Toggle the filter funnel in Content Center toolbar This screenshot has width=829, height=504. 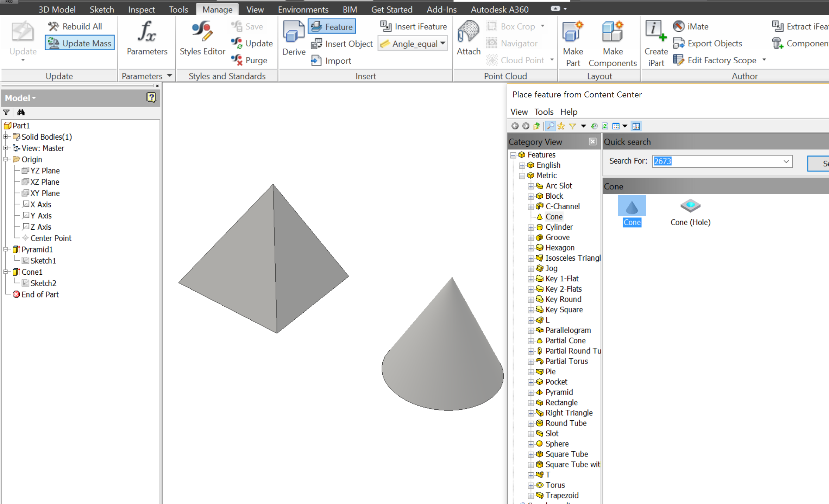click(572, 126)
